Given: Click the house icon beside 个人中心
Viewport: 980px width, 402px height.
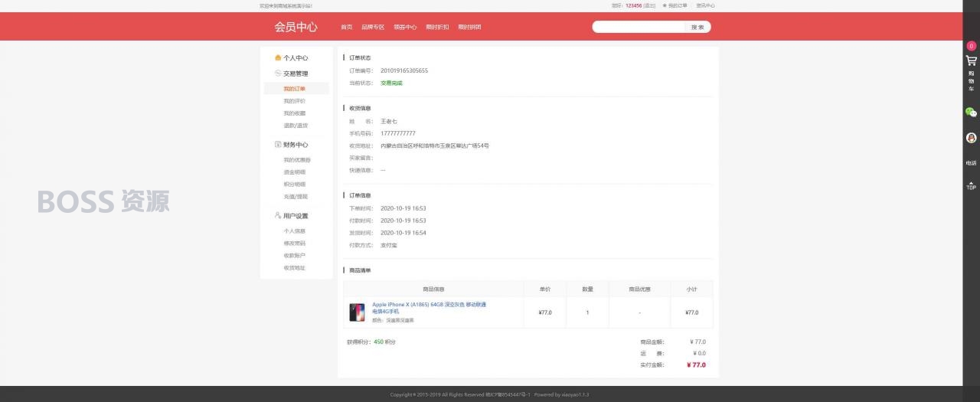Looking at the screenshot, I should 278,57.
